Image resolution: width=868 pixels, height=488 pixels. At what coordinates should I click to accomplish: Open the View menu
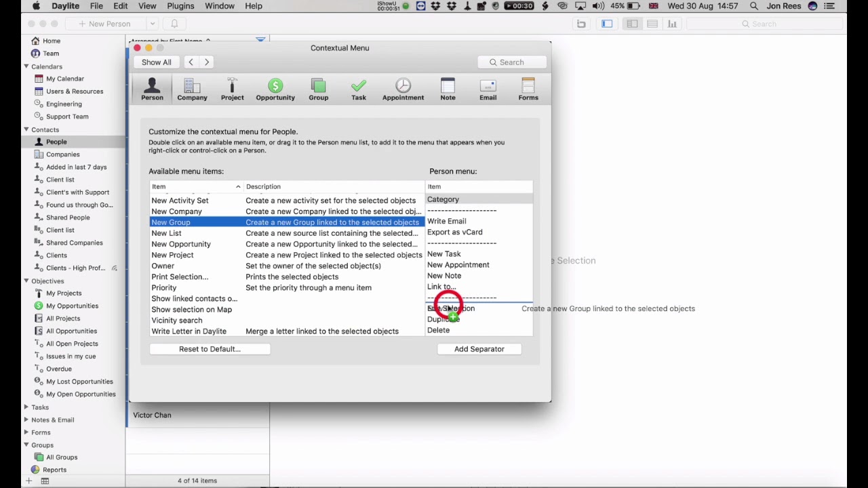pos(147,6)
